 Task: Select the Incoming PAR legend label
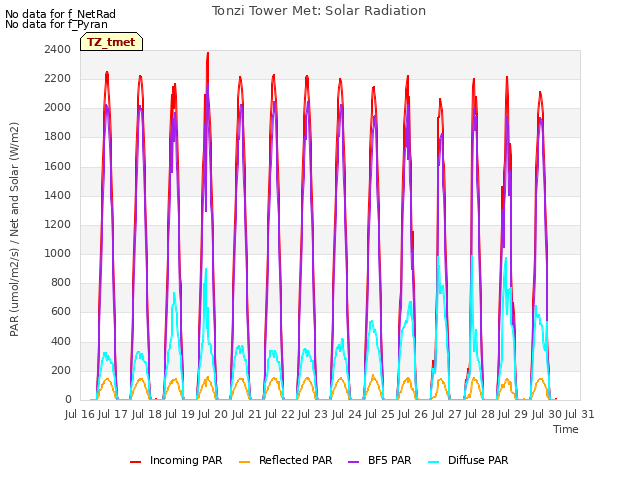(x=186, y=460)
